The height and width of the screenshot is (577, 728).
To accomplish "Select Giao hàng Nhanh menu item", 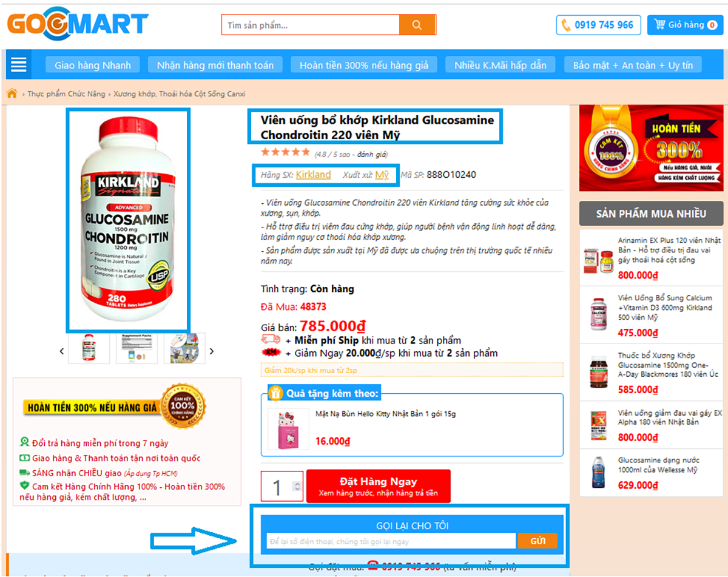I will [x=93, y=65].
